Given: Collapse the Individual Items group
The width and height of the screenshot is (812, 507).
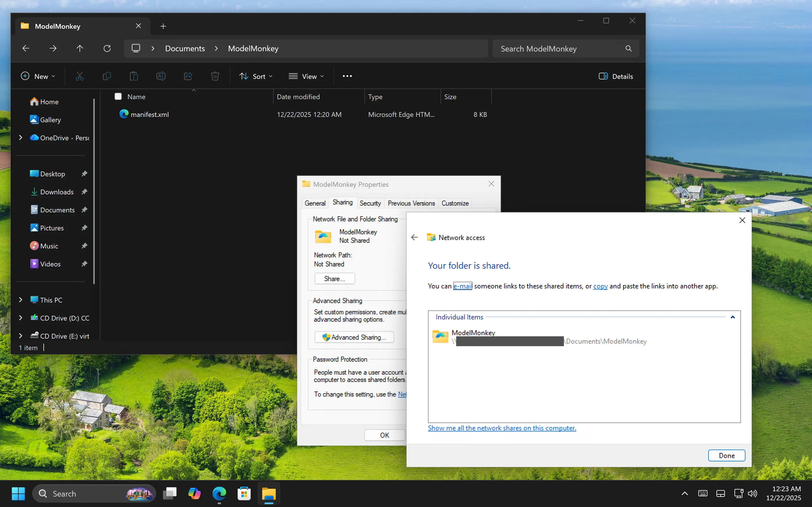Looking at the screenshot, I should tap(732, 317).
